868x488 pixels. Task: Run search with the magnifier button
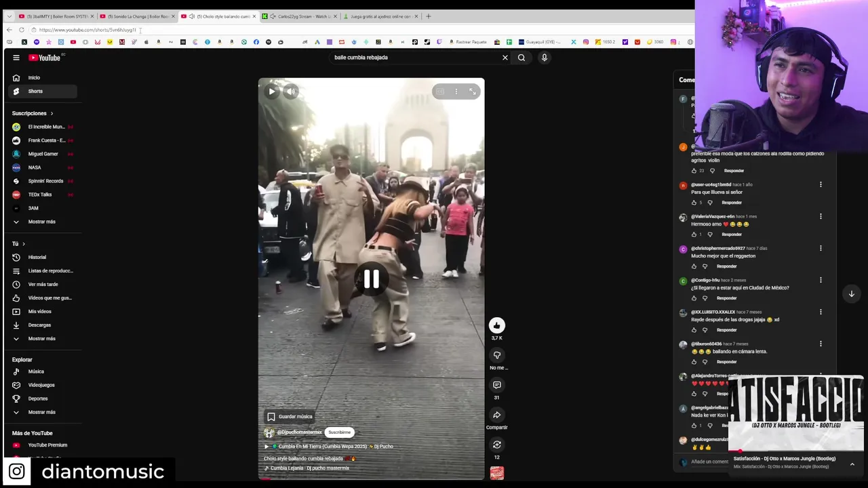click(x=521, y=58)
